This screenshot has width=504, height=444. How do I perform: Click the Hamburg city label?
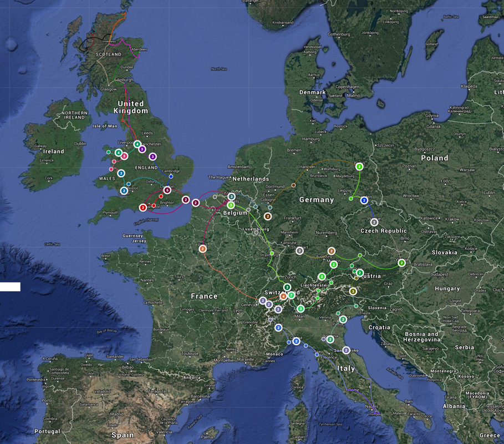click(311, 139)
